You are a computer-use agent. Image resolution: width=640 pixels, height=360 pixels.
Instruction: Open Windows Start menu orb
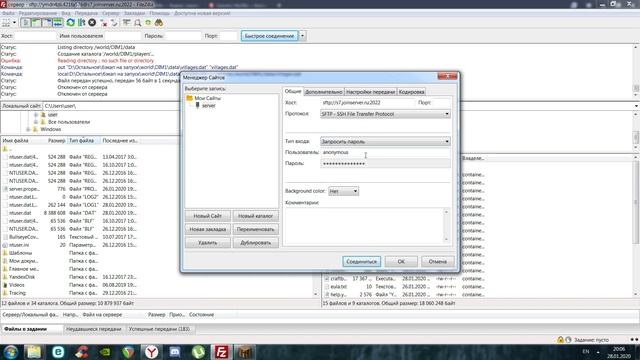coord(11,352)
